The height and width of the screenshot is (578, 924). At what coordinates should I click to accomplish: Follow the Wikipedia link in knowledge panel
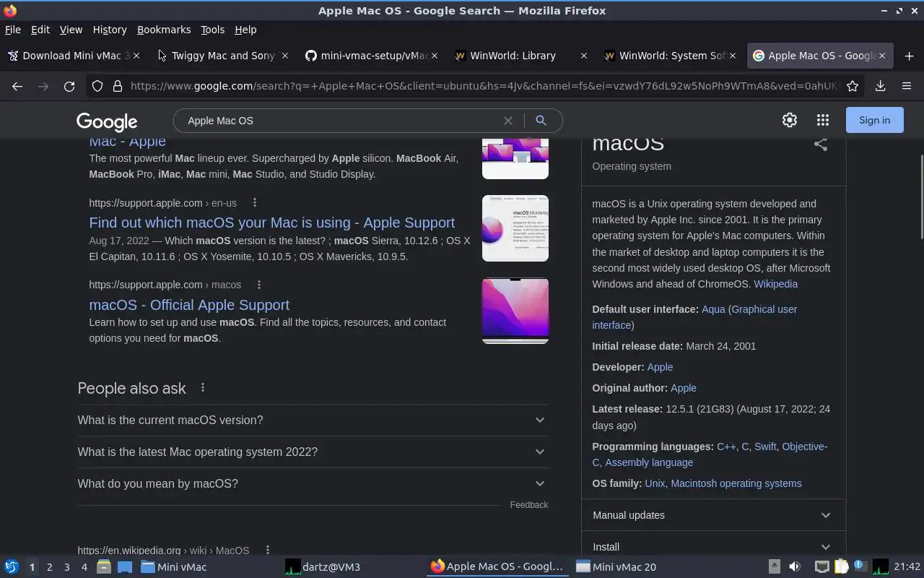pos(776,284)
